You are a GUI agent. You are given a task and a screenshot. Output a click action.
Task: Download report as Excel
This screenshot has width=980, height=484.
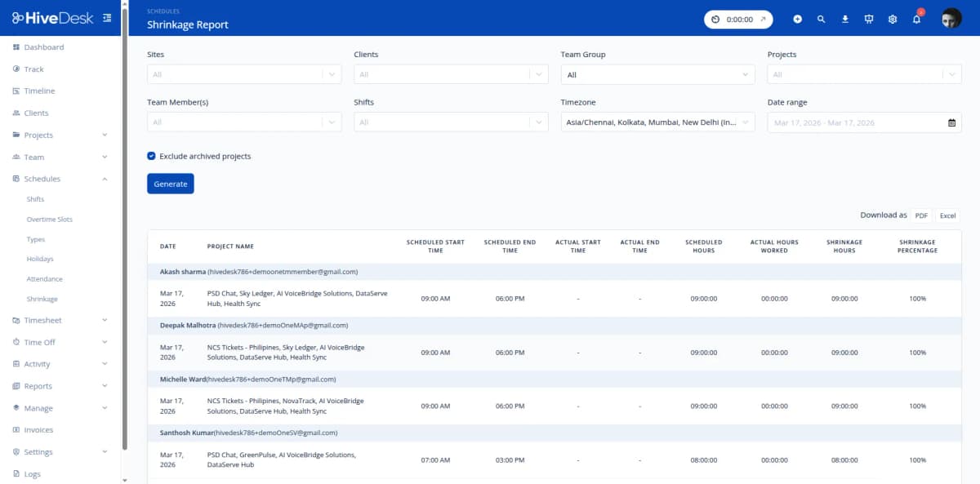pyautogui.click(x=947, y=215)
